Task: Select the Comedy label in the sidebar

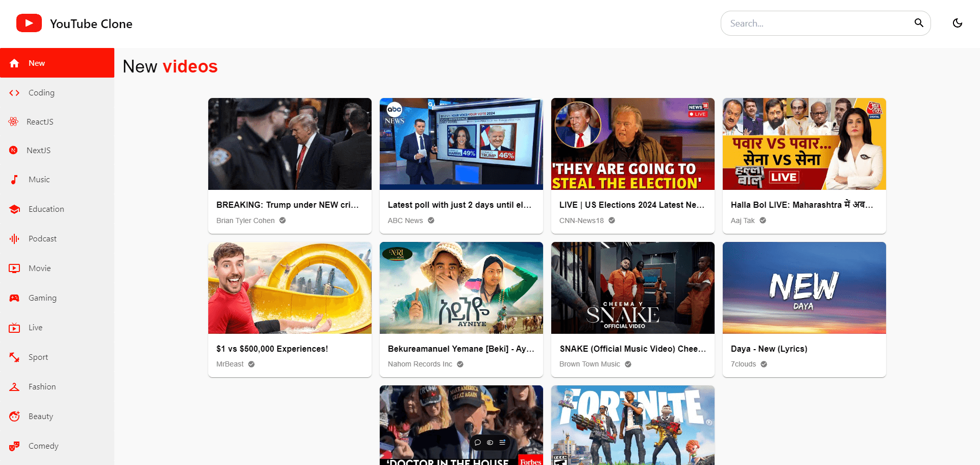Action: pyautogui.click(x=43, y=446)
